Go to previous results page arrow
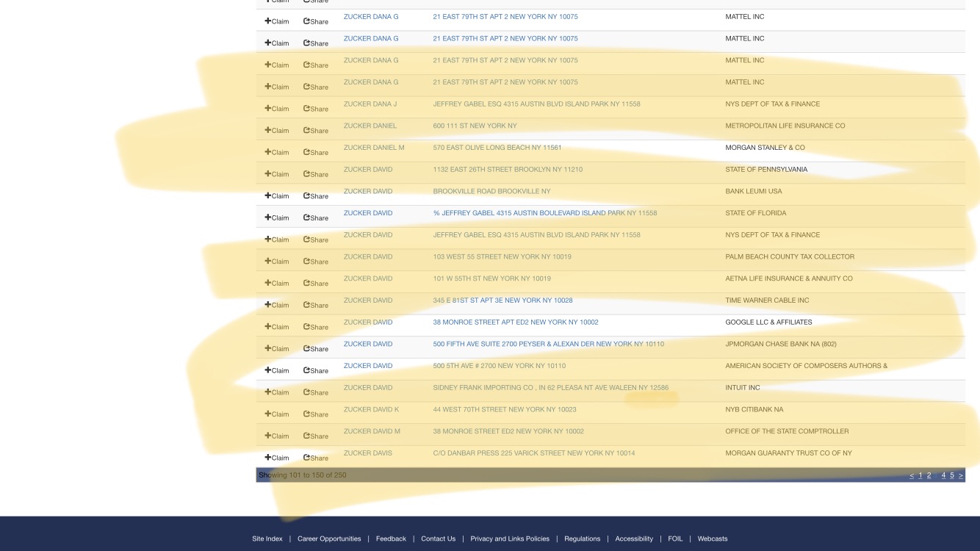This screenshot has height=551, width=980. pos(912,475)
